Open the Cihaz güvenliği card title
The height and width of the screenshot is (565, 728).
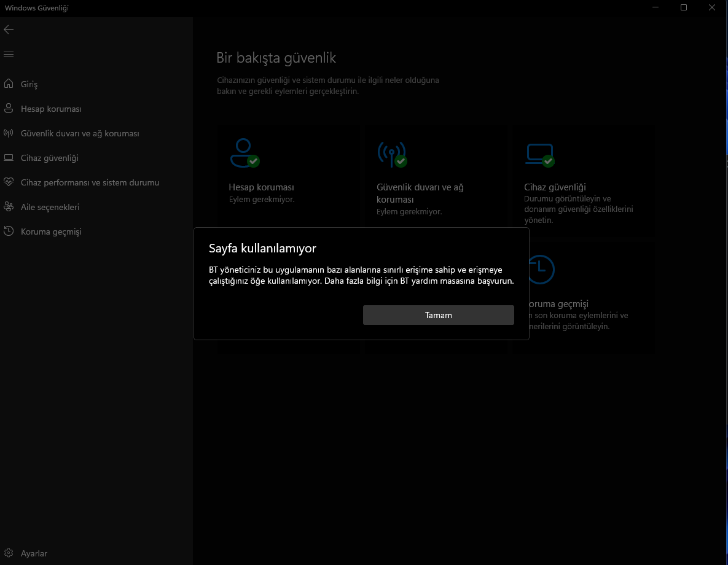[555, 187]
